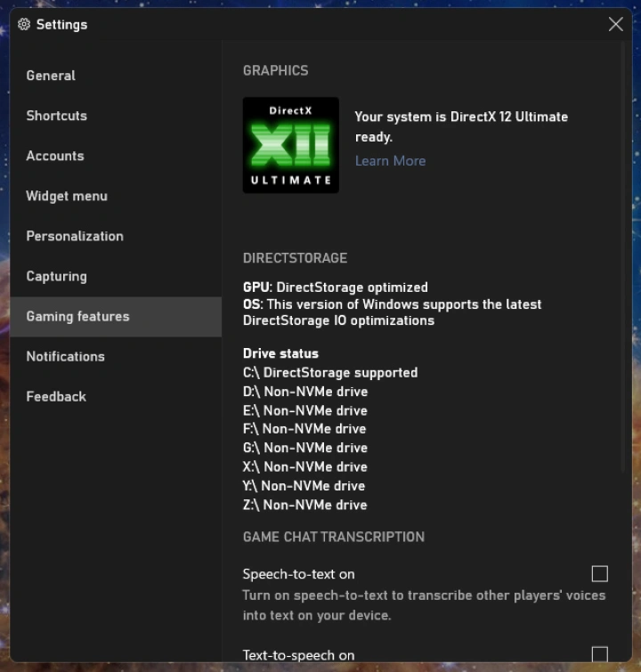
Task: Toggle the Text-to-speech on checkbox
Action: point(599,654)
